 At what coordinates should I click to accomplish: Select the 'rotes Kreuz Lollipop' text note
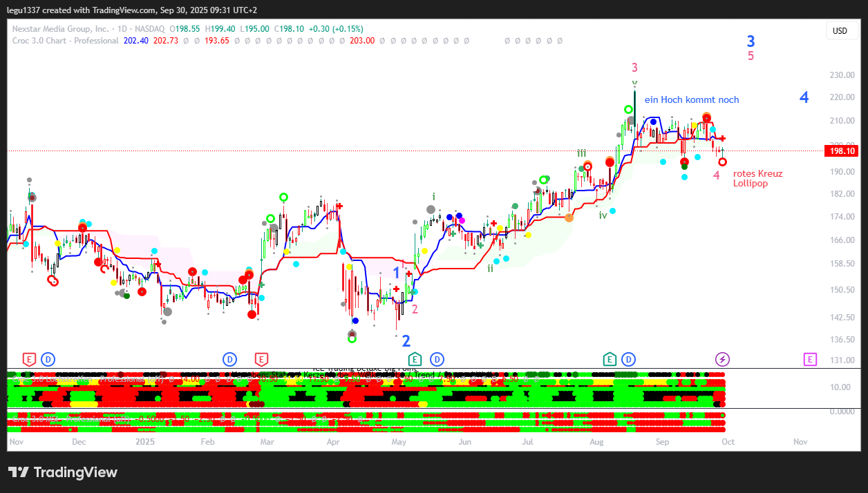point(757,179)
